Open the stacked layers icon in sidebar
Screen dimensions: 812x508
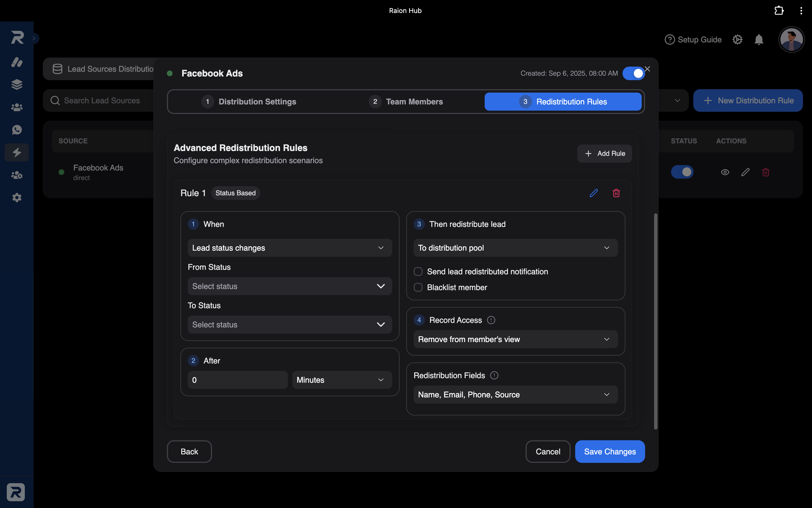pos(17,84)
